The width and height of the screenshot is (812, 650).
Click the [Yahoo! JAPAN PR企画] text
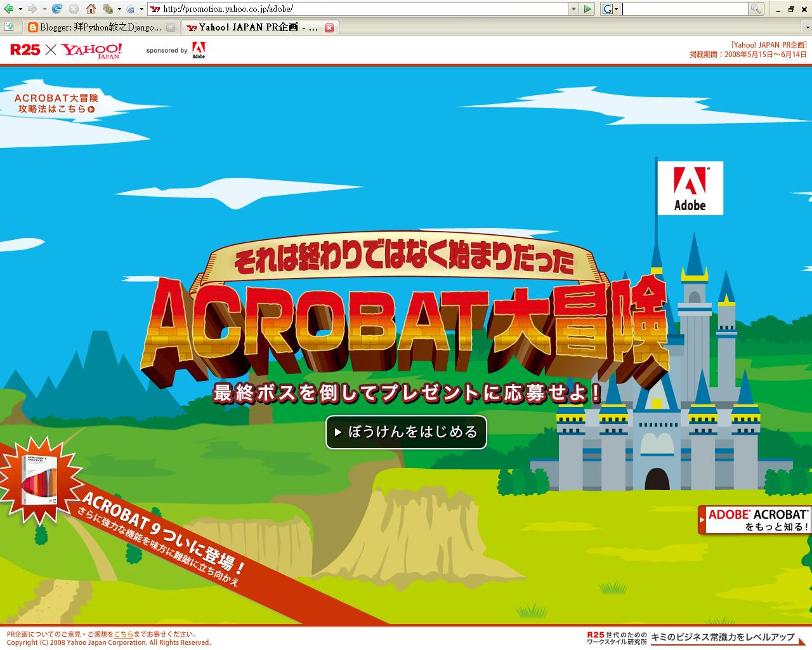click(x=768, y=45)
